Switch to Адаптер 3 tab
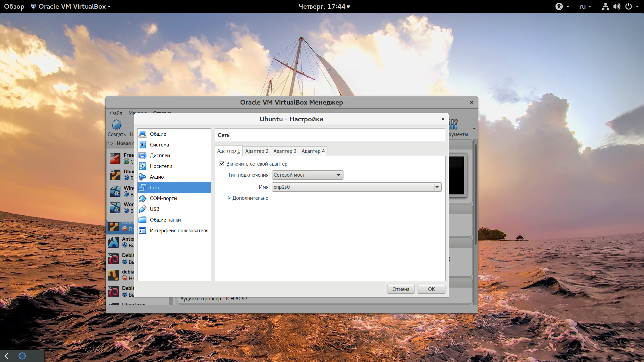This screenshot has height=362, width=644. coord(285,151)
